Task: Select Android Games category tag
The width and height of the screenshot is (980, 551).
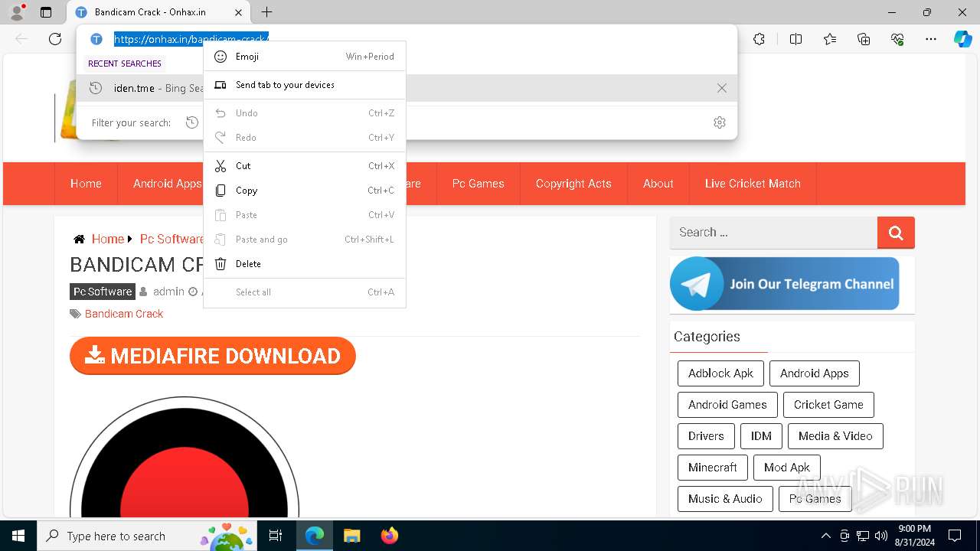Action: [727, 405]
